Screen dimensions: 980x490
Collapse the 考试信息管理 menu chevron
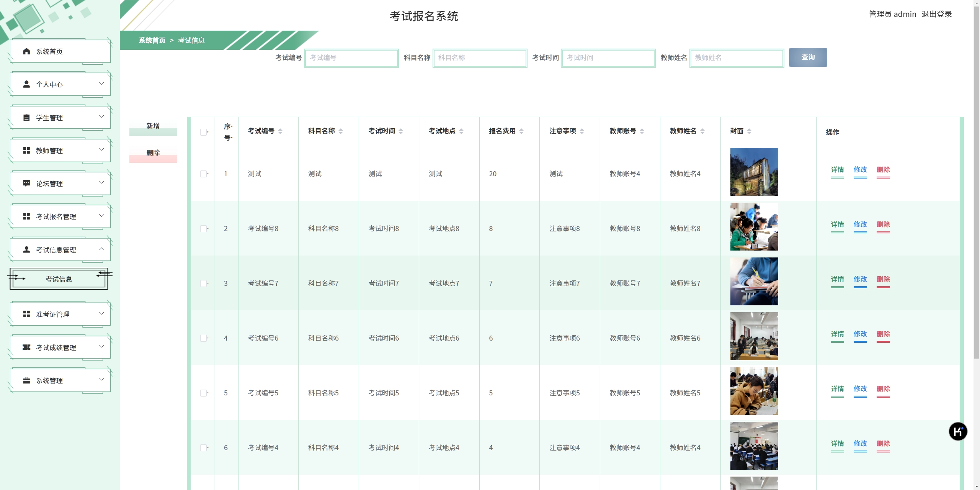pyautogui.click(x=101, y=249)
